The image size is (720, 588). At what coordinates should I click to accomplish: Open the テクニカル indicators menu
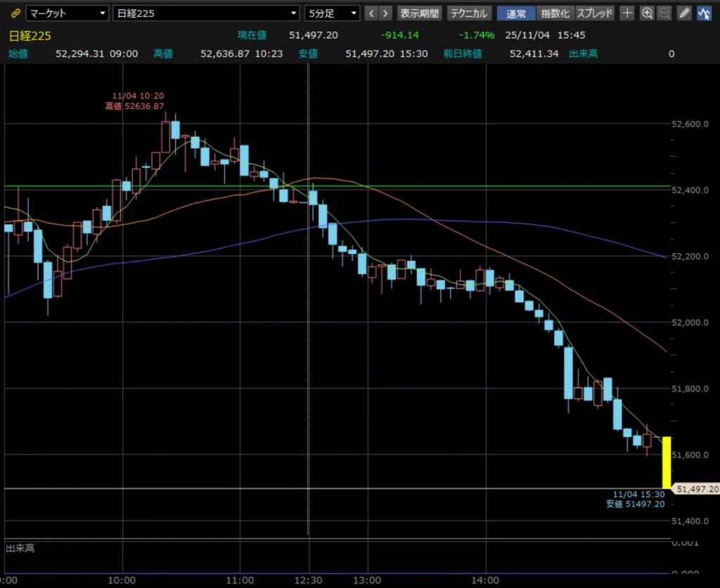coord(469,13)
